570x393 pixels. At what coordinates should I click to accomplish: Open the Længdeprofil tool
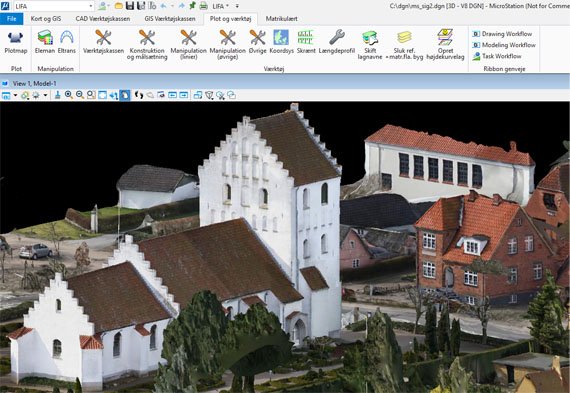coord(337,43)
